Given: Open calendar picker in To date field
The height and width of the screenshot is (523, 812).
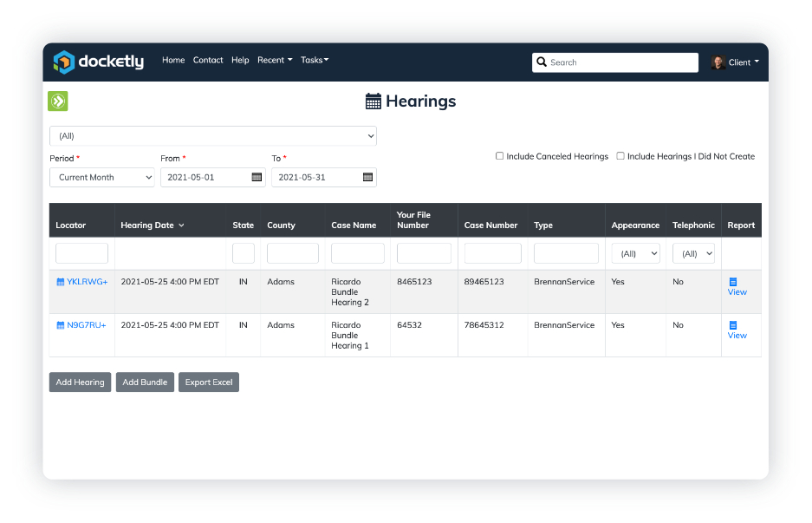Looking at the screenshot, I should click(x=367, y=177).
